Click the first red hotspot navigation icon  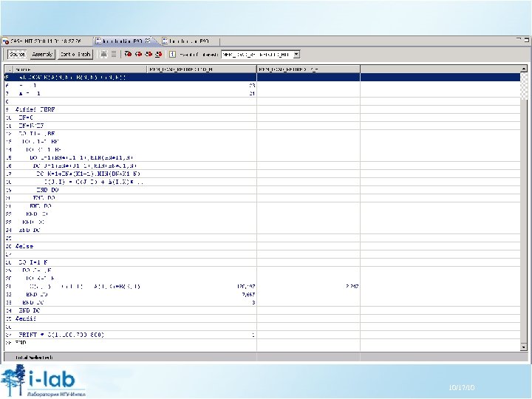click(x=128, y=54)
